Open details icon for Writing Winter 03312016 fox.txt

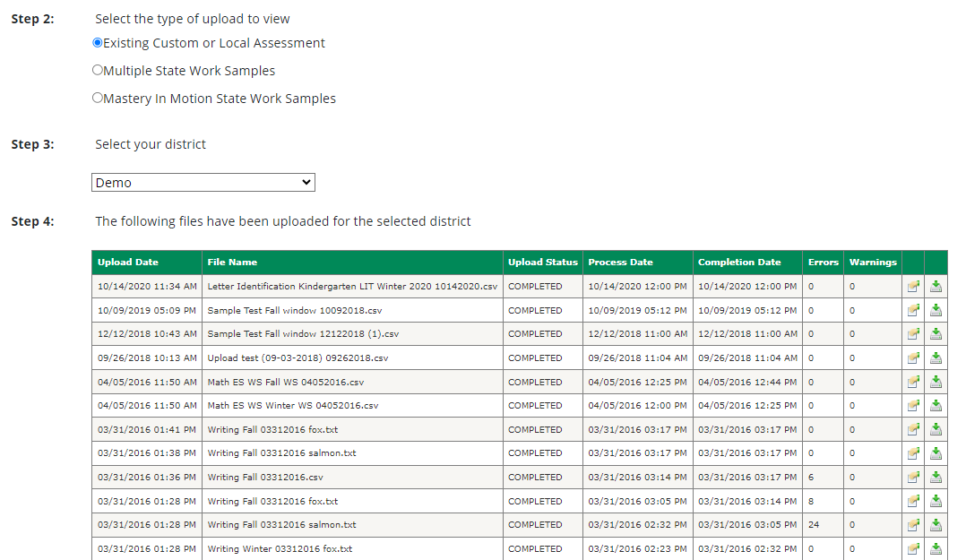point(913,549)
